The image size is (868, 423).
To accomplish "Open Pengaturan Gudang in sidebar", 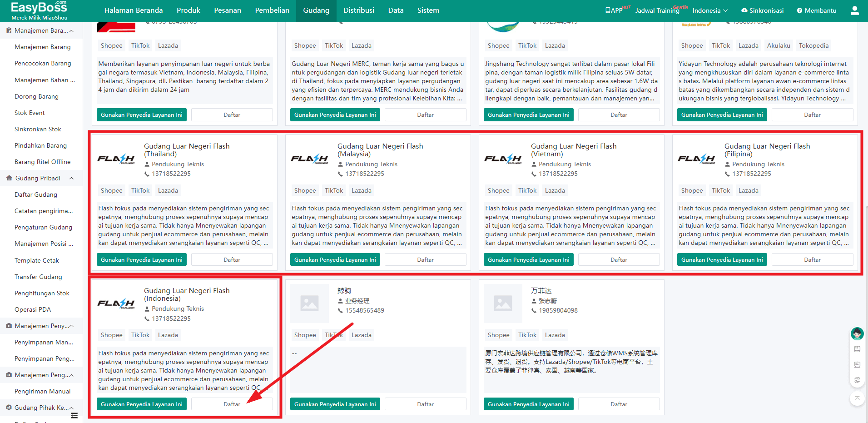I will point(44,227).
